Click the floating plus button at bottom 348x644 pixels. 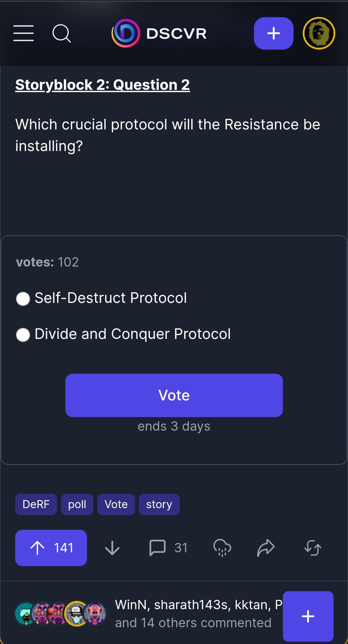click(308, 616)
